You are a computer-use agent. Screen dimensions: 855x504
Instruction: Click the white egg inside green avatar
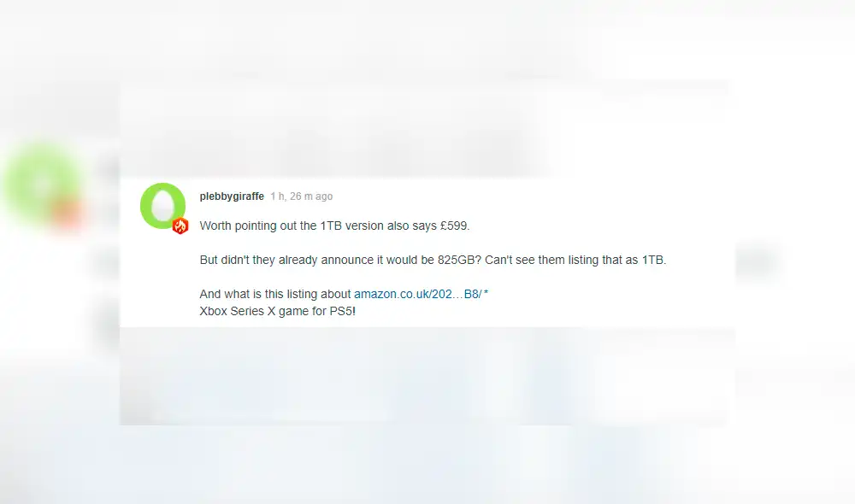point(162,205)
